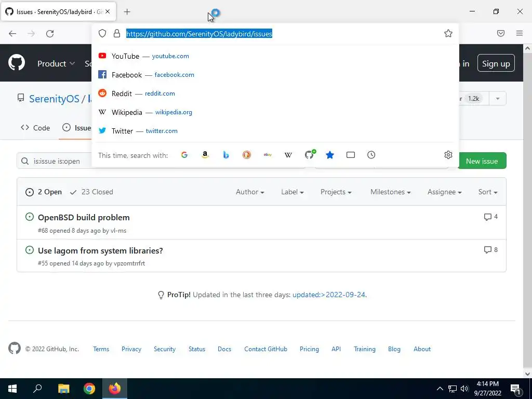Expand the Milestones filter dropdown
532x399 pixels.
click(x=391, y=192)
